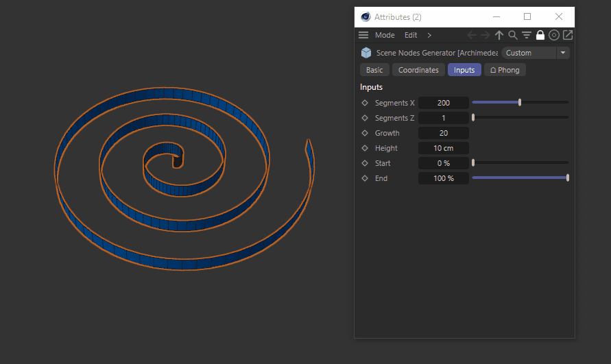
Task: Click the Height value field showing 10 cm
Action: [x=444, y=148]
